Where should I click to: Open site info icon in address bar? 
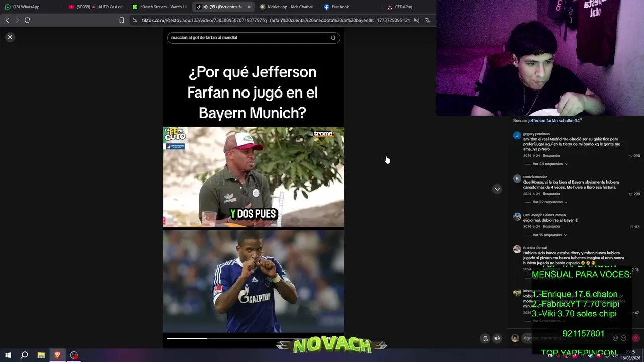135,20
